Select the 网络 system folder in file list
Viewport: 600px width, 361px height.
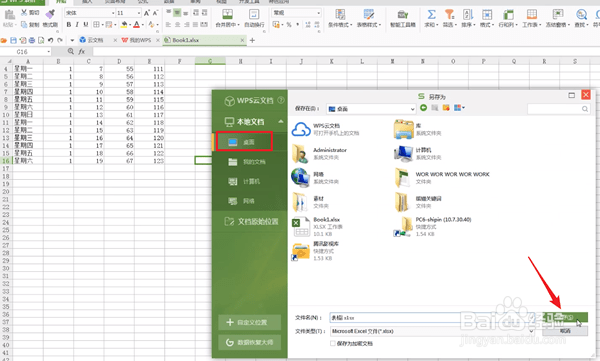(315, 178)
